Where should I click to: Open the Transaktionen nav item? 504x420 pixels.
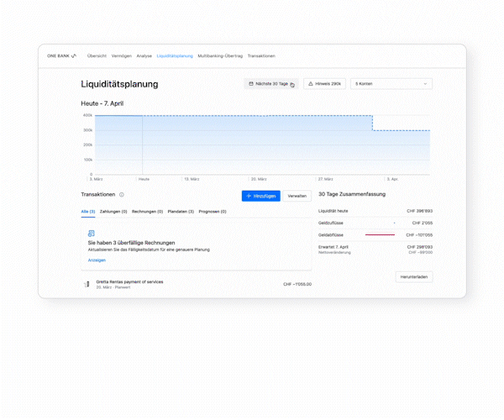tap(261, 56)
